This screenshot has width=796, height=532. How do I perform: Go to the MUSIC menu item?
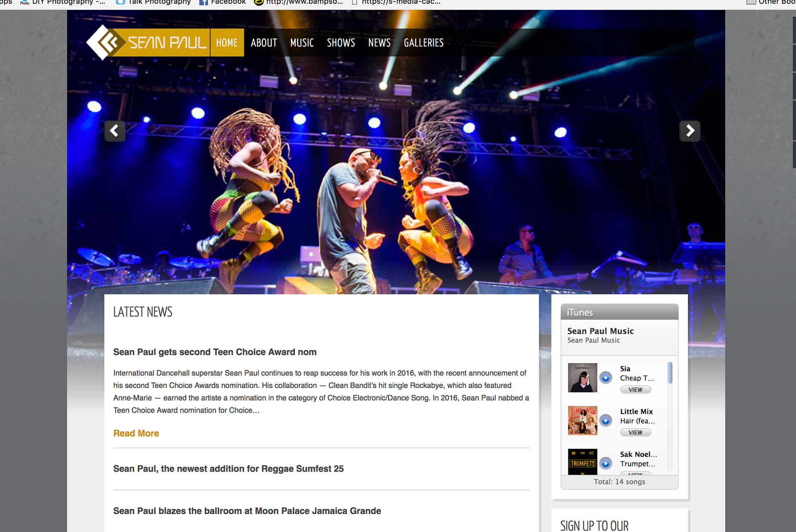pos(302,43)
